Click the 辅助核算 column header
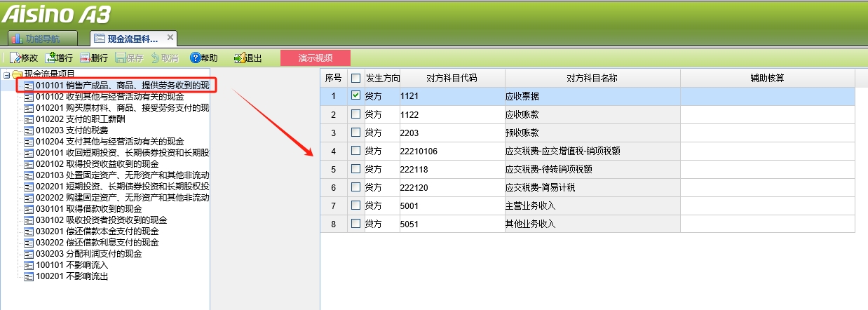Viewport: 868px width, 310px height. (x=767, y=78)
